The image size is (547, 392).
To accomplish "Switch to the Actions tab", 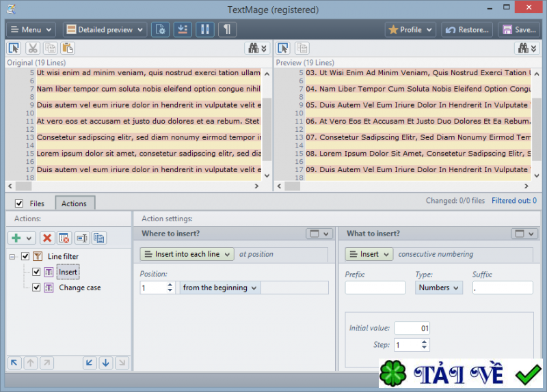I will [x=74, y=204].
